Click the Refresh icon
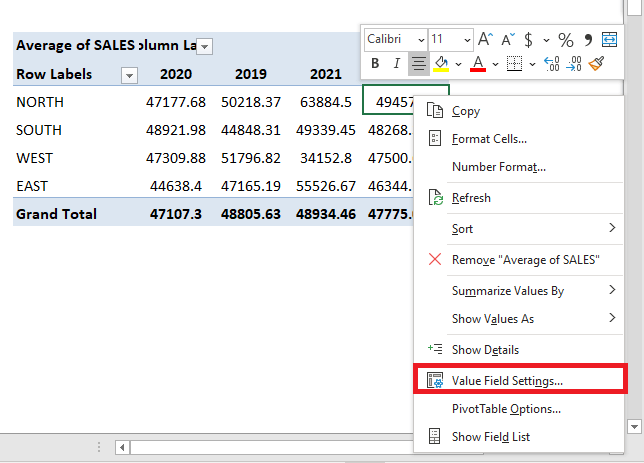 pos(435,198)
